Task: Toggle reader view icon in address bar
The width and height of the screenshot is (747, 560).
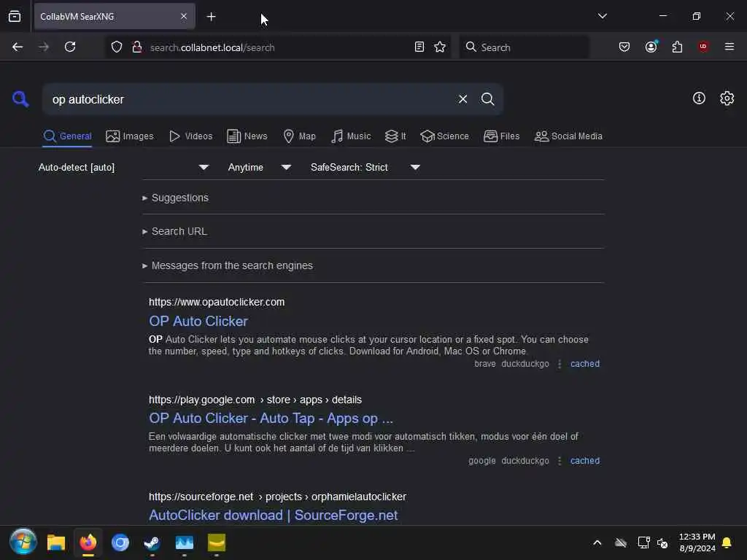Action: pos(419,47)
